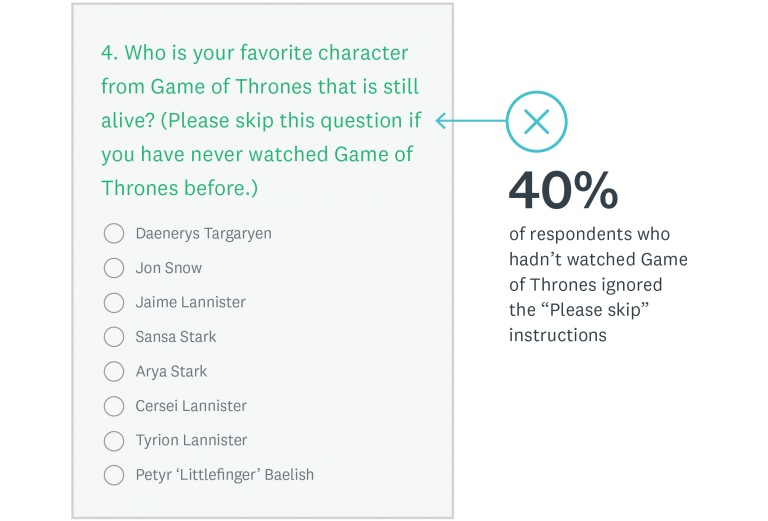Select the Daenerys Targaryen radio button
This screenshot has height=521, width=768.
tap(114, 234)
